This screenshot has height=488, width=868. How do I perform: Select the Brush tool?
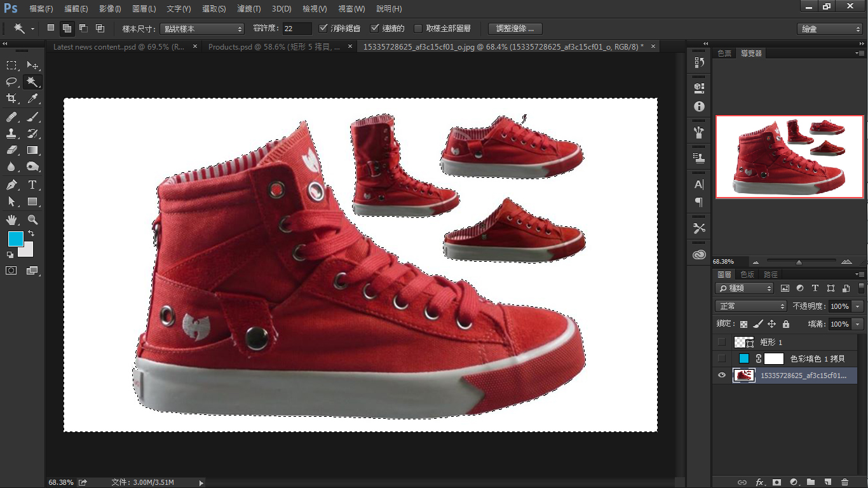click(32, 117)
